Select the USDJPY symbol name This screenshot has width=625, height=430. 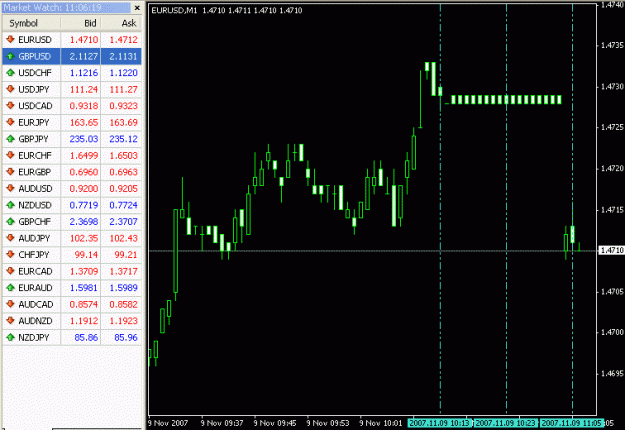[34, 89]
